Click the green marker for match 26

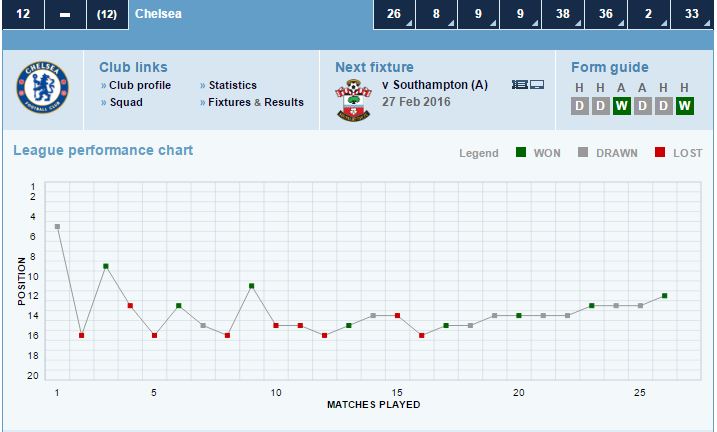click(x=664, y=296)
